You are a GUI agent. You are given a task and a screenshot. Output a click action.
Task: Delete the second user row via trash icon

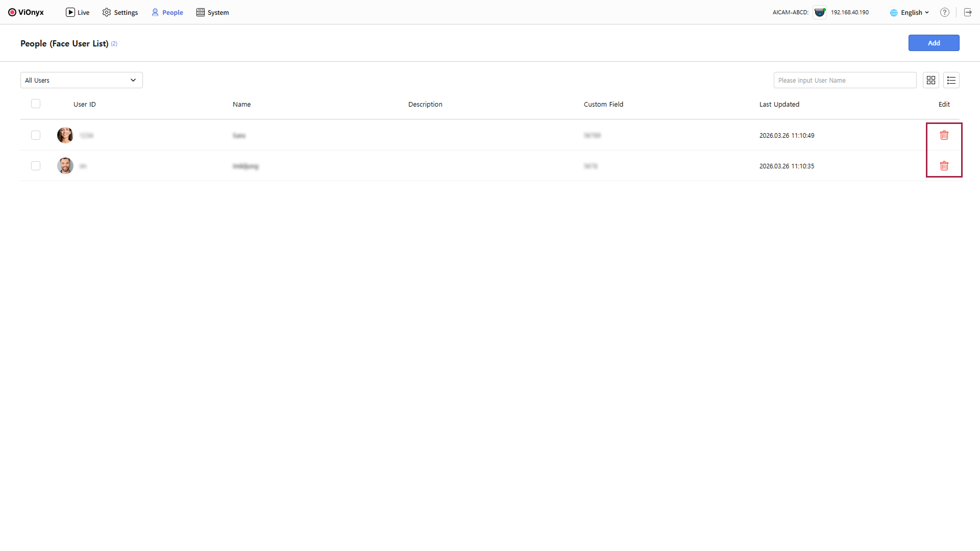coord(944,166)
